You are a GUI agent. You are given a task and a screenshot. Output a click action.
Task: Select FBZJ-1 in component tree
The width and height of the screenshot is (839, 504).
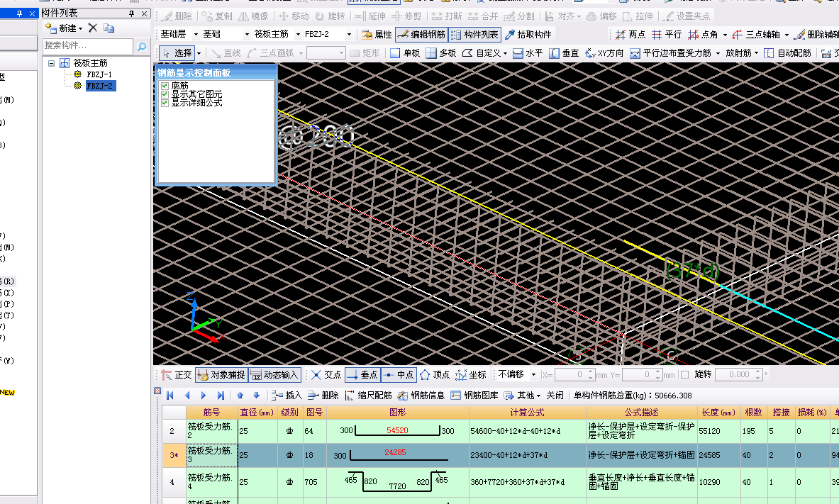(99, 74)
